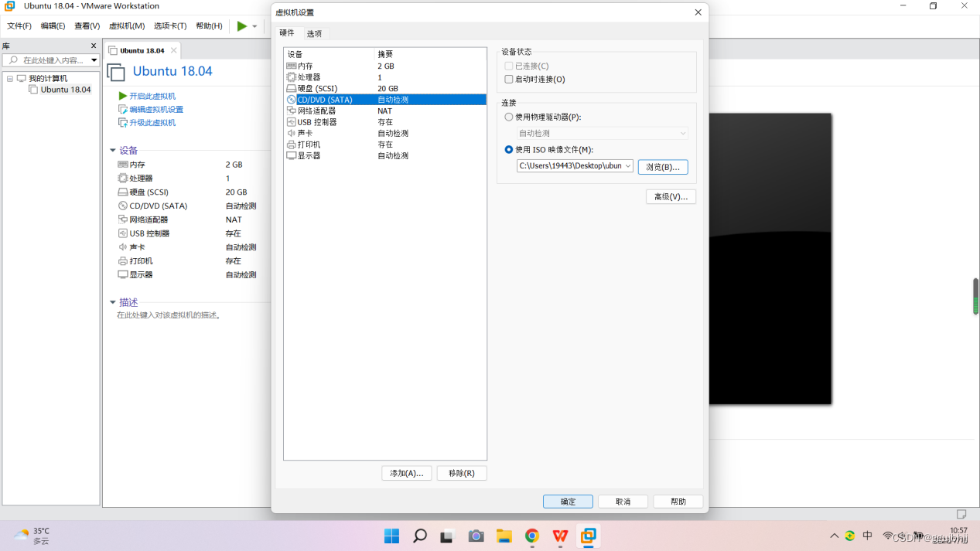Click the green scrollbar thumb at right edge
980x551 pixels.
(976, 296)
